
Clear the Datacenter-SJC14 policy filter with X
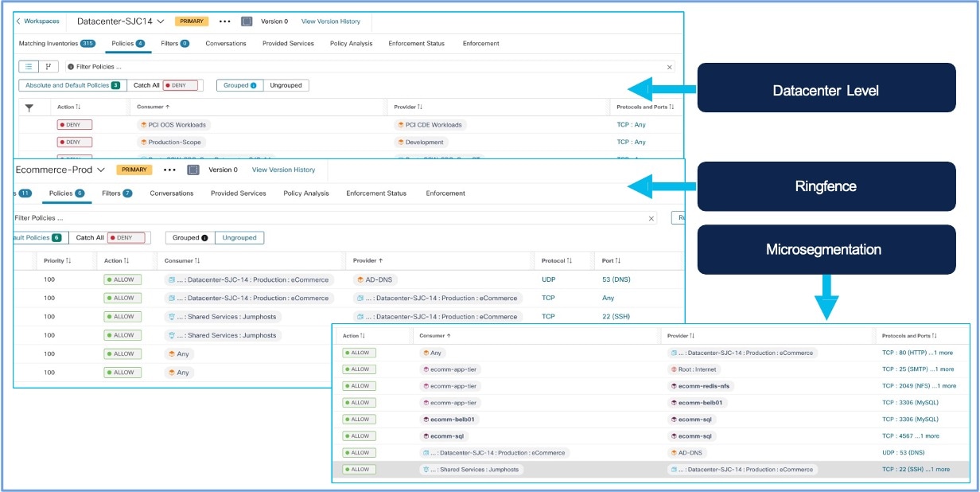point(669,68)
